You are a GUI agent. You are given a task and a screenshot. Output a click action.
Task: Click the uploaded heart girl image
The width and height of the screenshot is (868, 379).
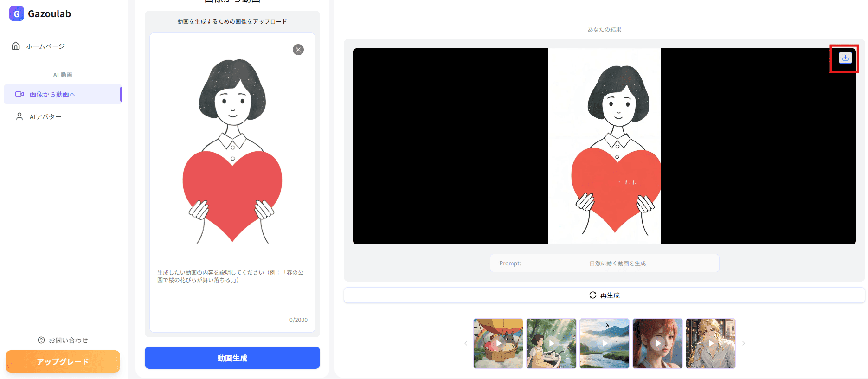click(232, 151)
